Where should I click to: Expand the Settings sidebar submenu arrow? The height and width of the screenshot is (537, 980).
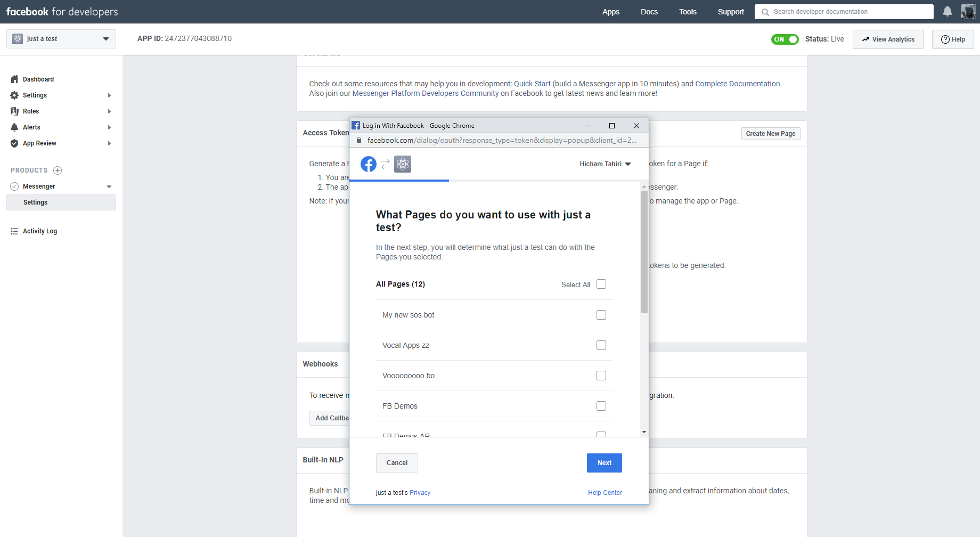click(x=109, y=95)
